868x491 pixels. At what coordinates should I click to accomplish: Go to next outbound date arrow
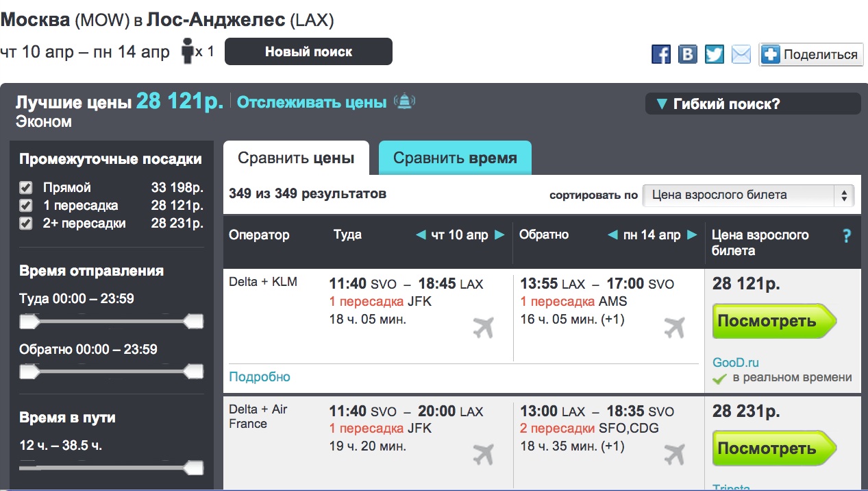(x=499, y=235)
